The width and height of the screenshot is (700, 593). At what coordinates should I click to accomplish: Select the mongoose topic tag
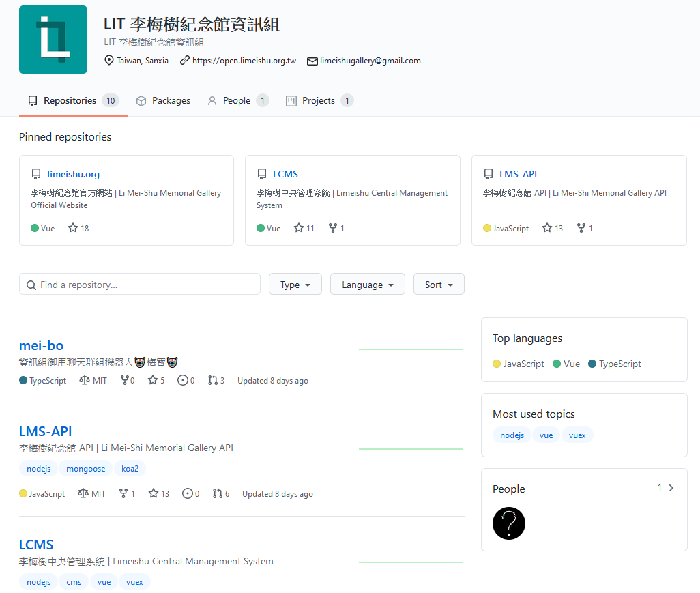(x=86, y=468)
